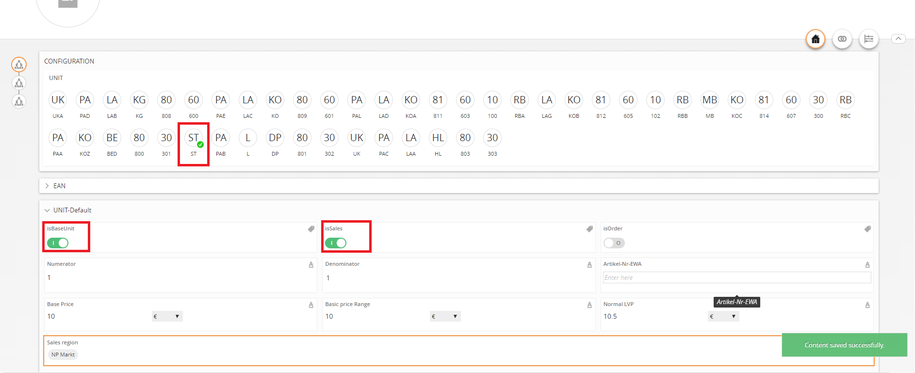The width and height of the screenshot is (915, 373).
Task: Open the Normal LVP currency dropdown
Action: coord(724,316)
